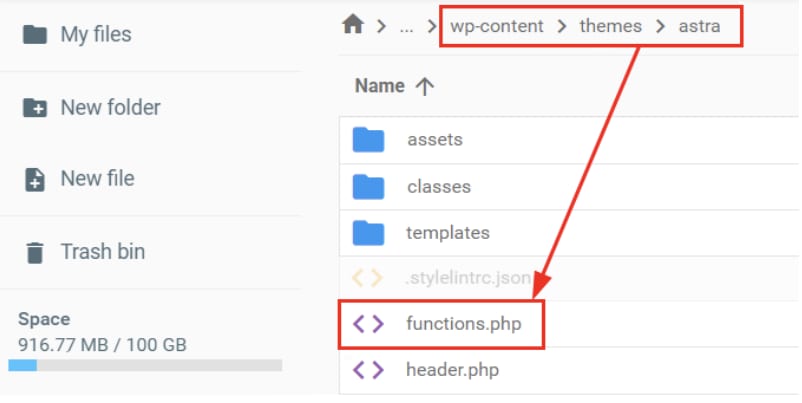Expand the collapsed breadcrumb ellipsis

point(407,27)
